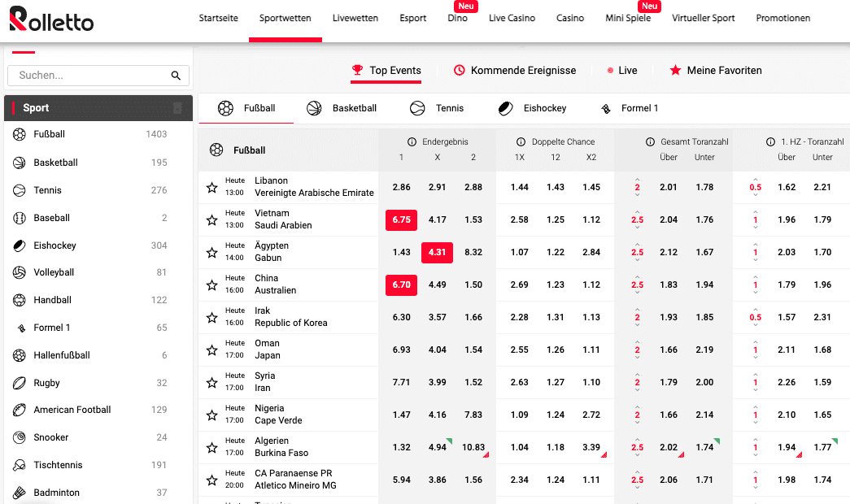Click the info icon beside Endergebnis
Viewport: 850px width, 504px height.
(412, 141)
